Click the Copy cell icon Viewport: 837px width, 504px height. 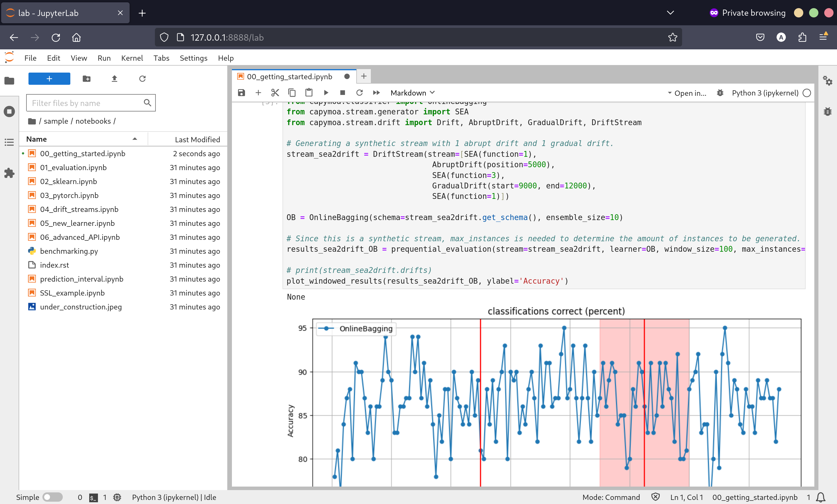[x=292, y=93]
